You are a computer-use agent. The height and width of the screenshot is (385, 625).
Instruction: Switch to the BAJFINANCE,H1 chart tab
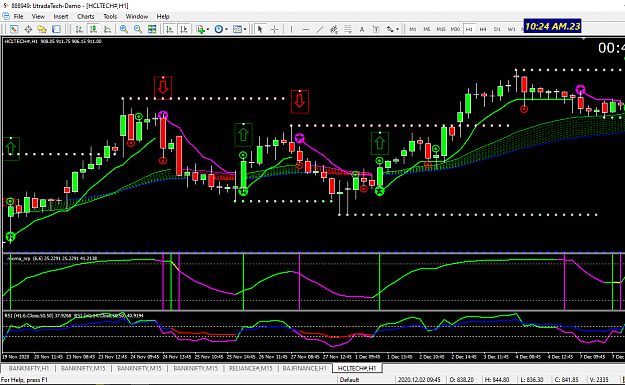pyautogui.click(x=305, y=368)
